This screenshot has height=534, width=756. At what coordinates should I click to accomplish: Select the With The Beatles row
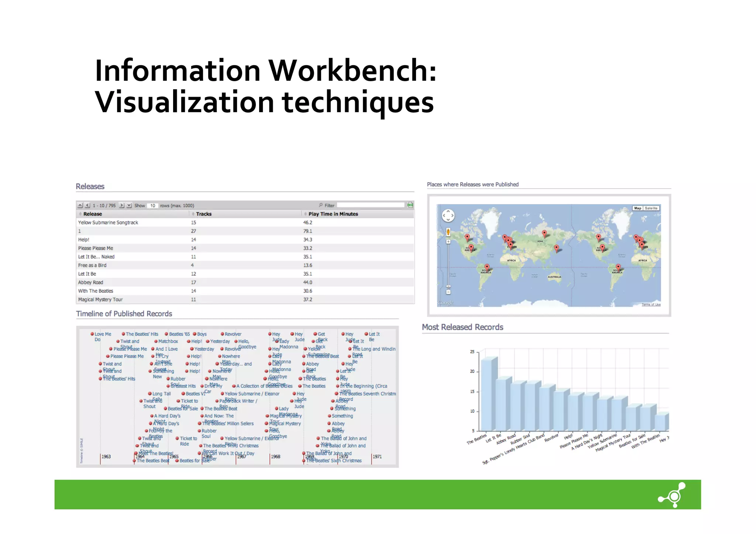(x=245, y=291)
